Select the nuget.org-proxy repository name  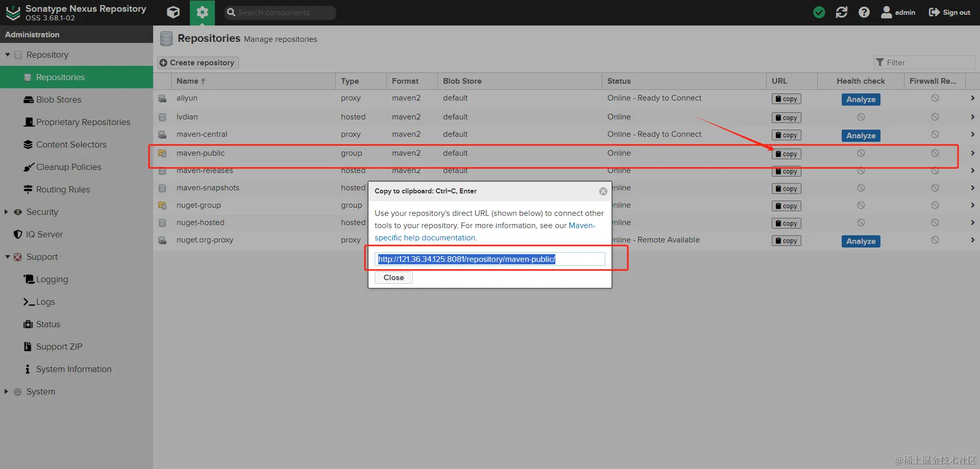205,240
